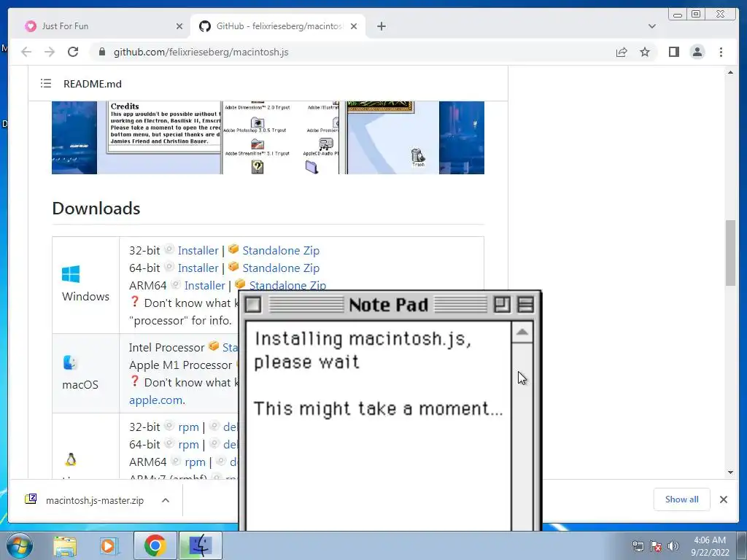Open a new tab with the plus button
This screenshot has height=560, width=747.
click(x=381, y=26)
